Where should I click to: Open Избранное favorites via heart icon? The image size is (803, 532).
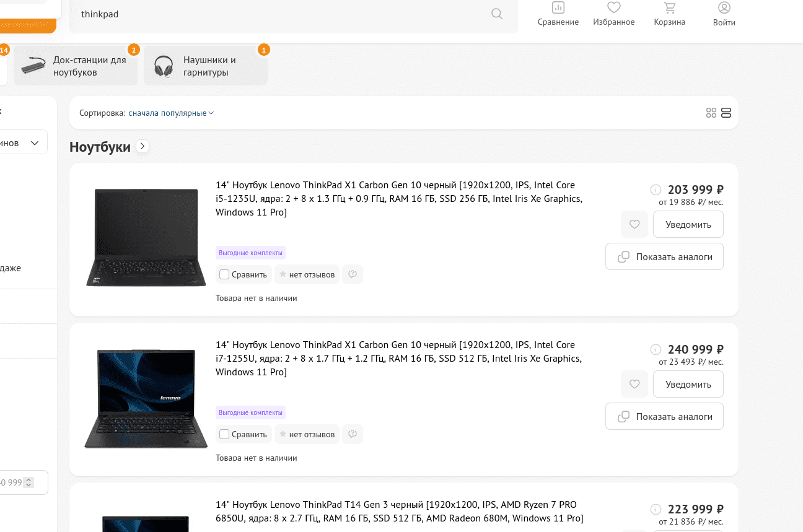click(613, 14)
